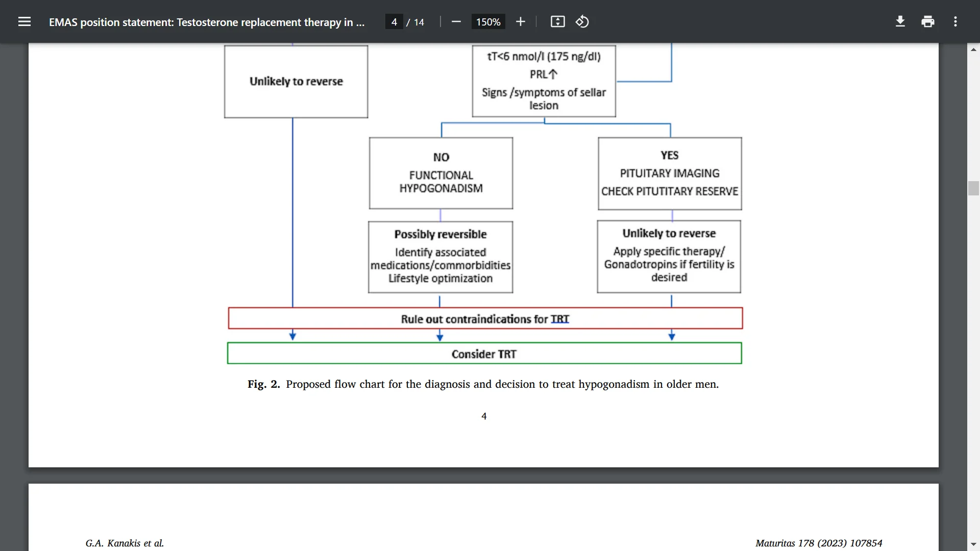Click the 'YES' label in flowchart

click(x=670, y=155)
